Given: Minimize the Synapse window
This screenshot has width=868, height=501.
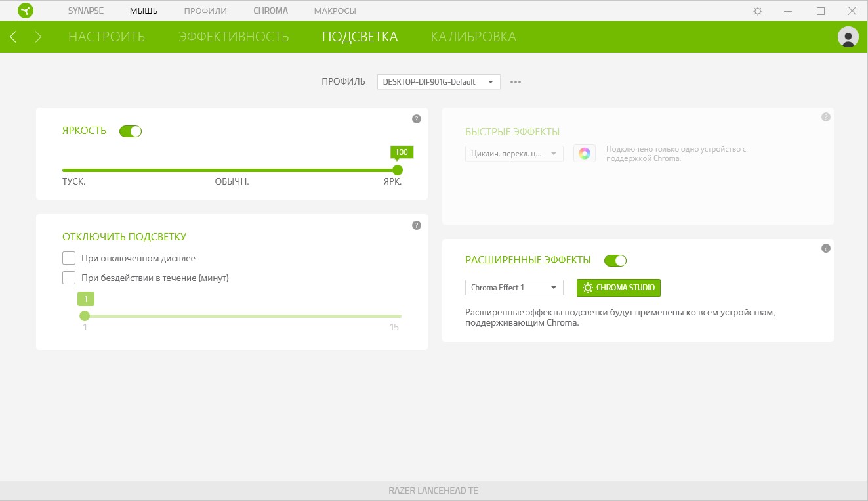Looking at the screenshot, I should [789, 11].
